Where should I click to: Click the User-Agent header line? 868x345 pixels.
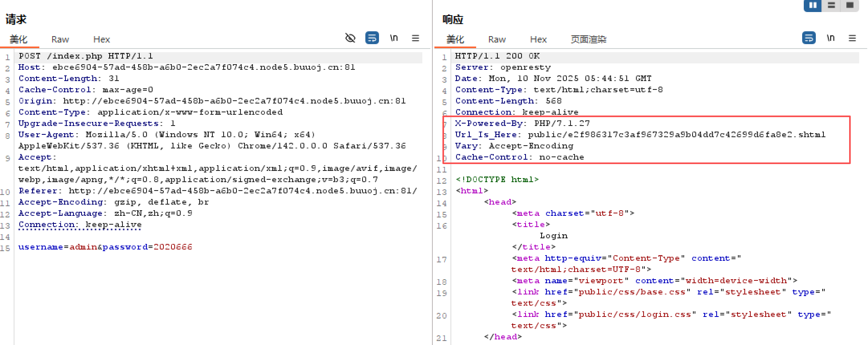point(212,140)
